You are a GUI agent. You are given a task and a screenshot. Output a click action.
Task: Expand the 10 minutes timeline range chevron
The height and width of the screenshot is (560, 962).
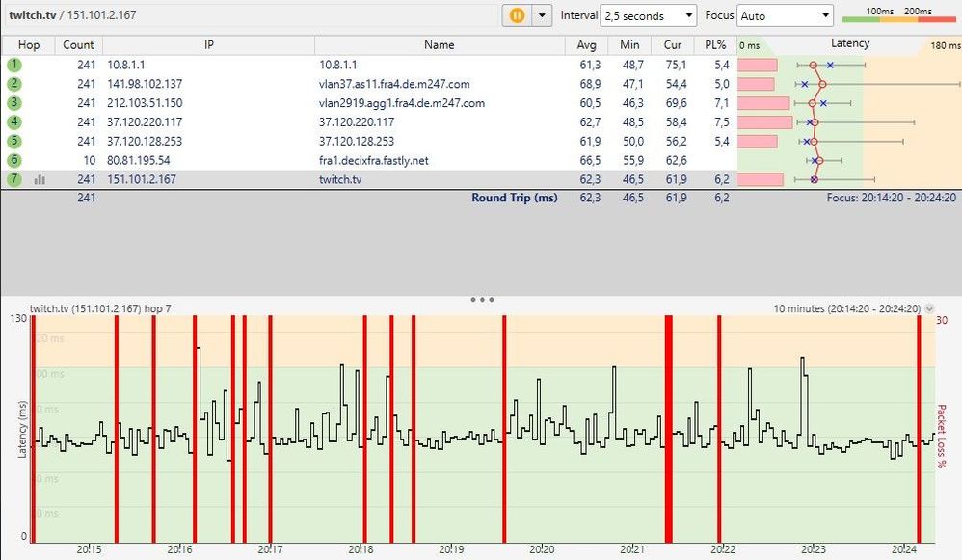929,308
